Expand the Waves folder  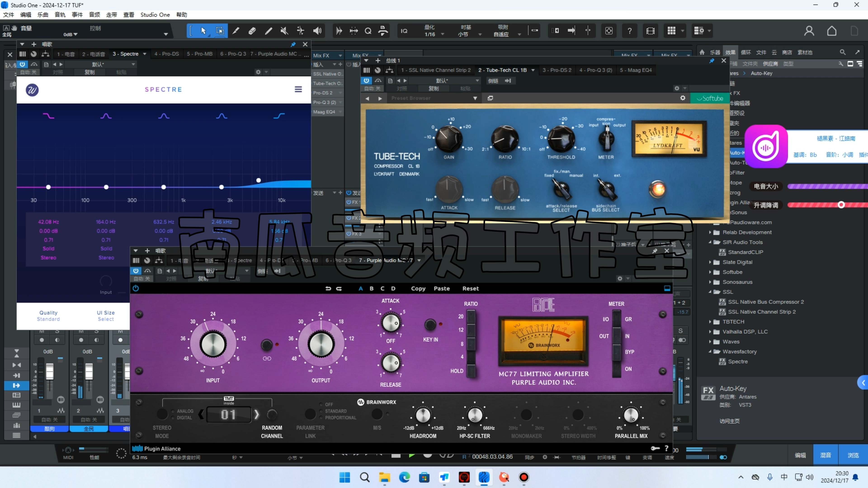tap(710, 342)
